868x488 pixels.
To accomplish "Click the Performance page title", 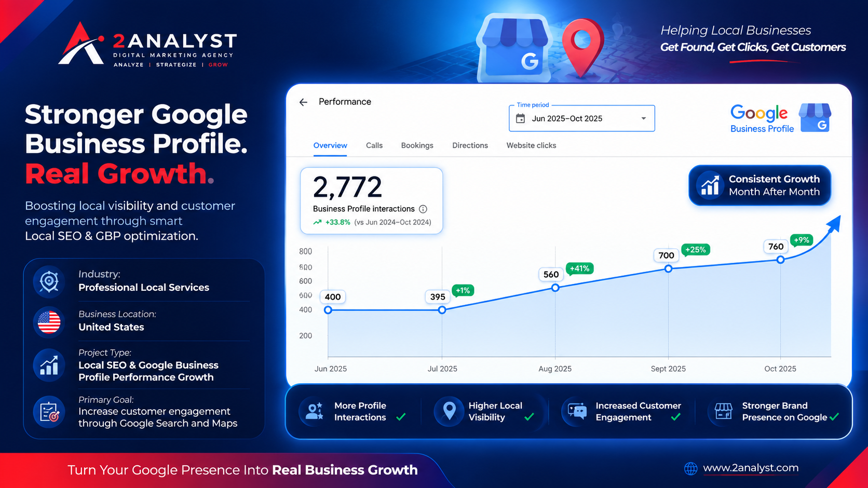I will coord(345,102).
